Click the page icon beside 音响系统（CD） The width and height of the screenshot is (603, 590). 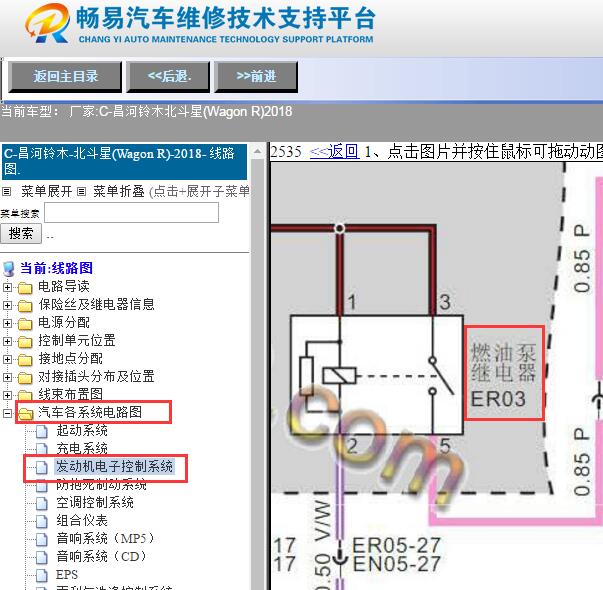tap(42, 557)
